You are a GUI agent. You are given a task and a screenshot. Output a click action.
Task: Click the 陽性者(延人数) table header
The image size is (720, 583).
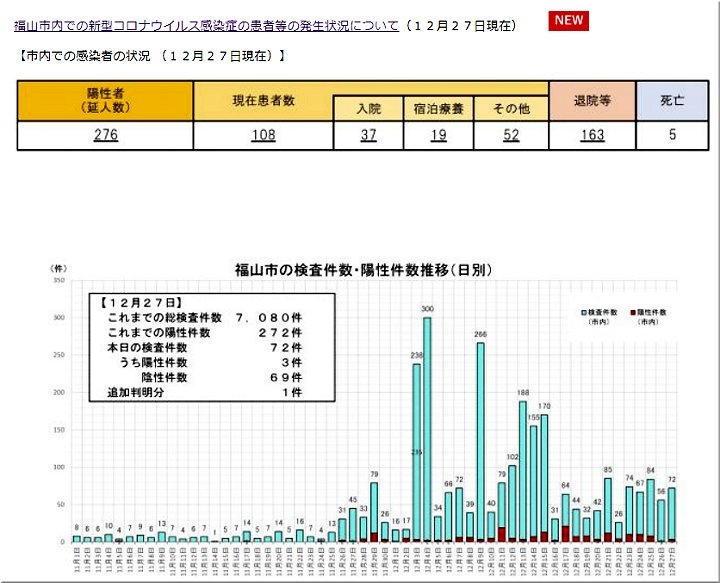click(x=105, y=100)
